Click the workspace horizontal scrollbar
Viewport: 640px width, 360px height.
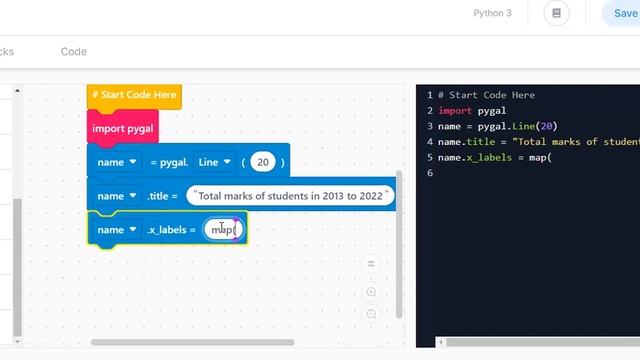click(192, 342)
